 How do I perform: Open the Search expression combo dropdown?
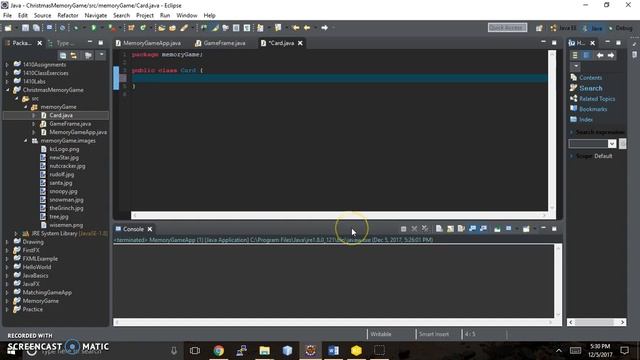pos(612,144)
